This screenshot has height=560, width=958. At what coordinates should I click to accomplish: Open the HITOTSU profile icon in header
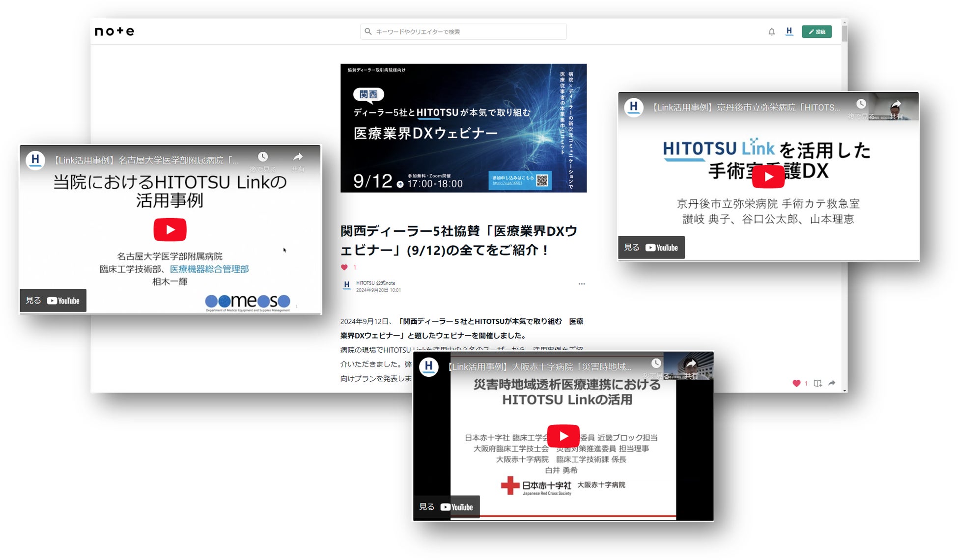pyautogui.click(x=789, y=31)
